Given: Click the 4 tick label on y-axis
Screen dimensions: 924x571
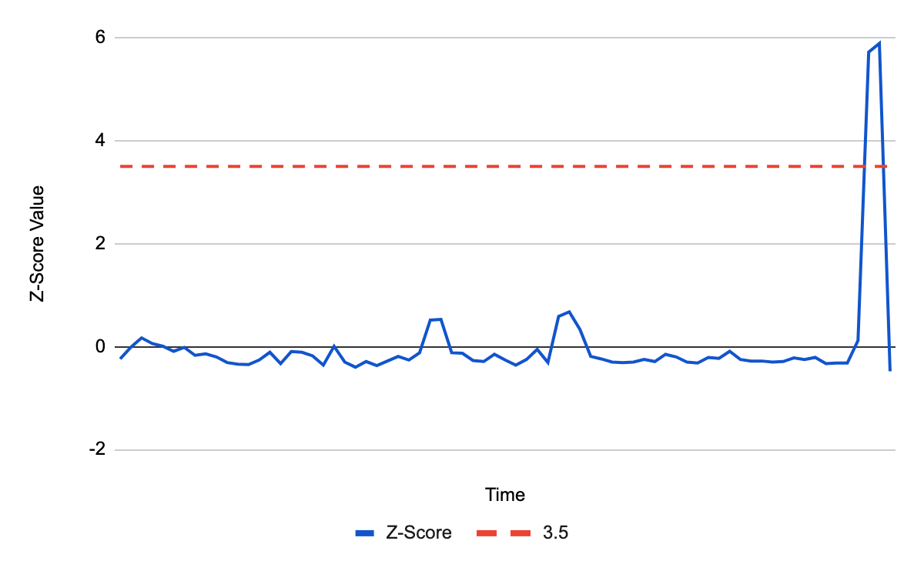Looking at the screenshot, I should pyautogui.click(x=99, y=141).
